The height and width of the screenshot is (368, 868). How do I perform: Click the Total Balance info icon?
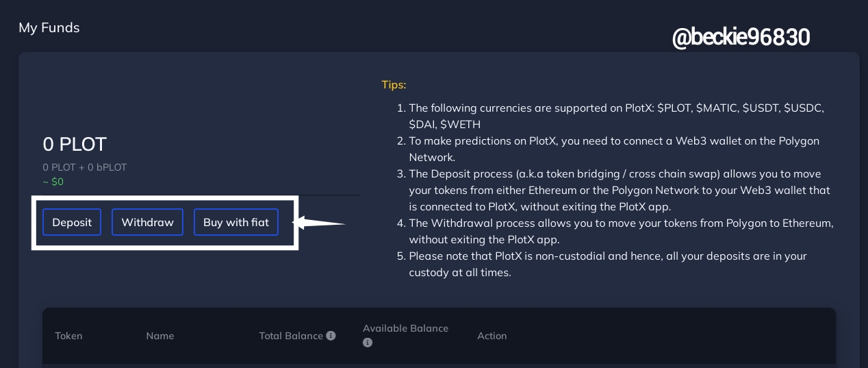coord(331,336)
